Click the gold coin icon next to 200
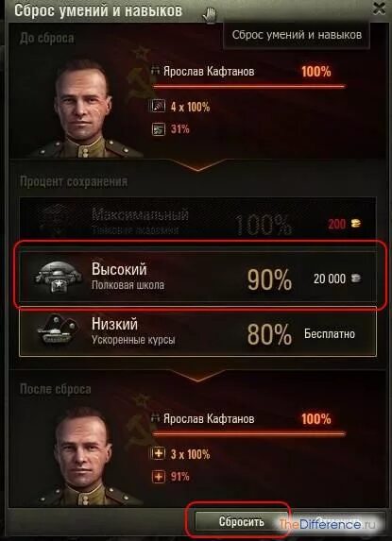392x541 pixels. pyautogui.click(x=356, y=224)
